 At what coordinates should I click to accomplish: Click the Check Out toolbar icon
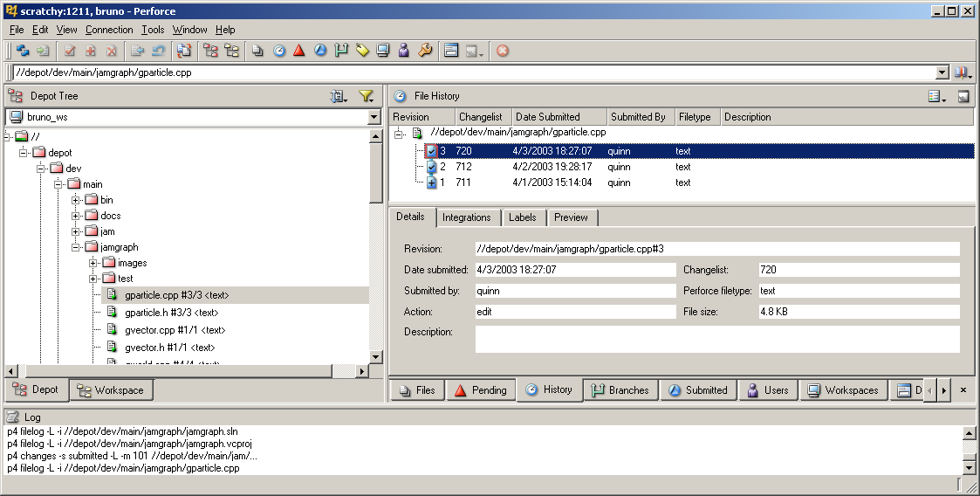click(70, 51)
